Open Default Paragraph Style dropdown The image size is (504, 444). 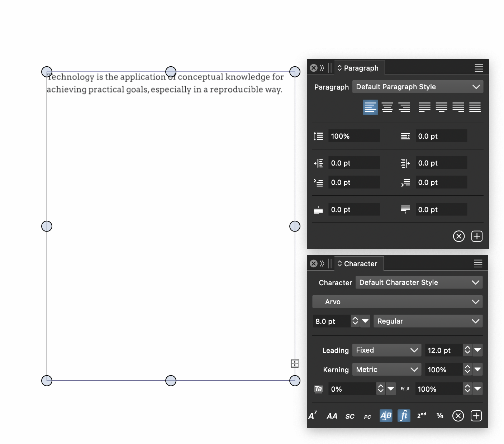tap(418, 87)
